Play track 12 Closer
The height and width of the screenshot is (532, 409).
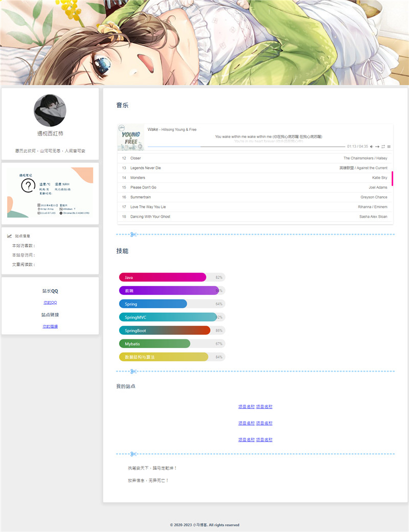click(255, 158)
